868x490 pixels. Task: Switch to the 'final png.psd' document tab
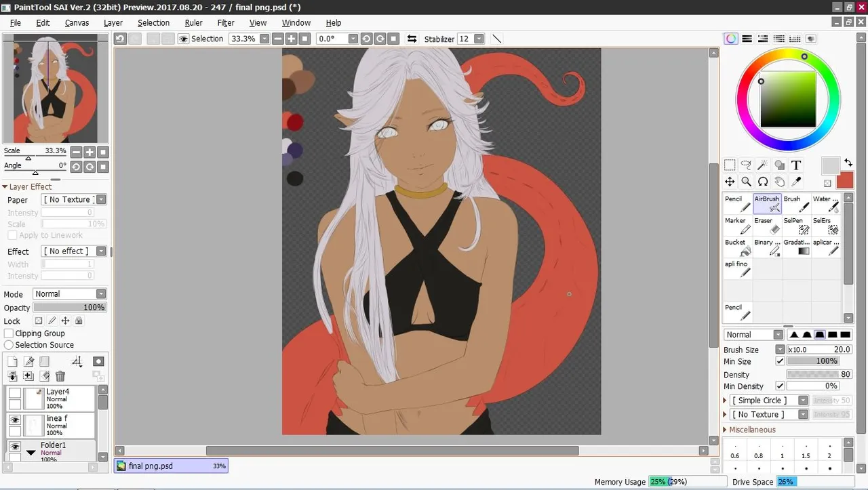171,466
